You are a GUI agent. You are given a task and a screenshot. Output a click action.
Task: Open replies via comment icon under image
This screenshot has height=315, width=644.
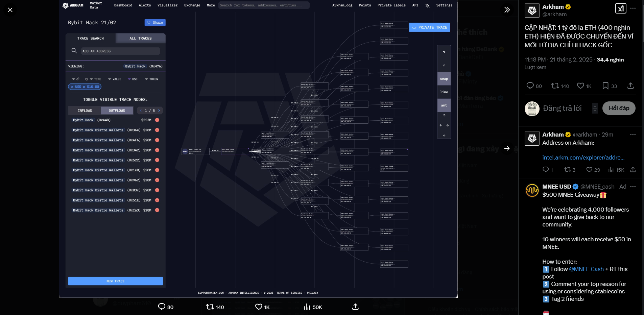pyautogui.click(x=162, y=307)
